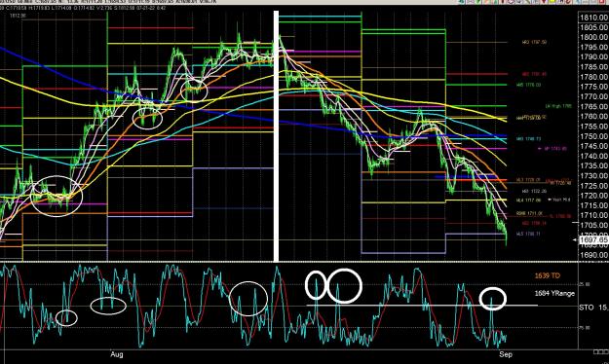Select the 1800.00 price axis label
This screenshot has height=364, width=609.
(593, 37)
